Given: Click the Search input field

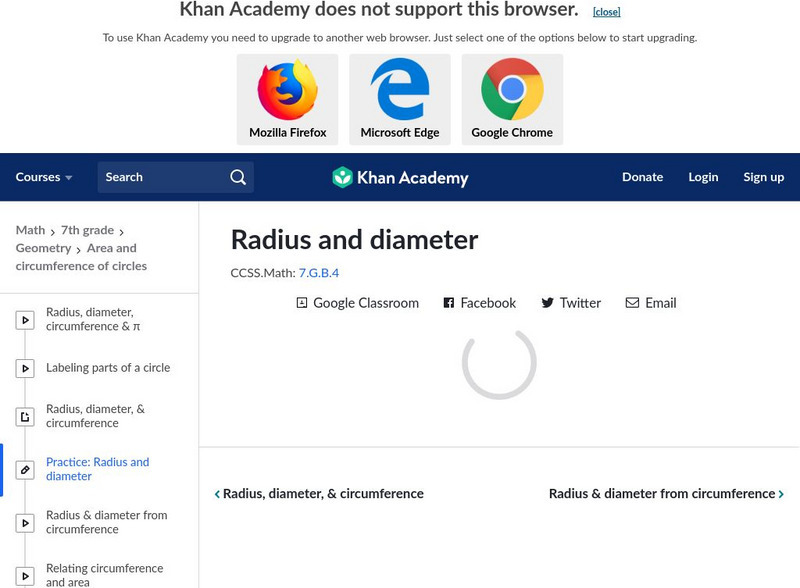Looking at the screenshot, I should [160, 177].
